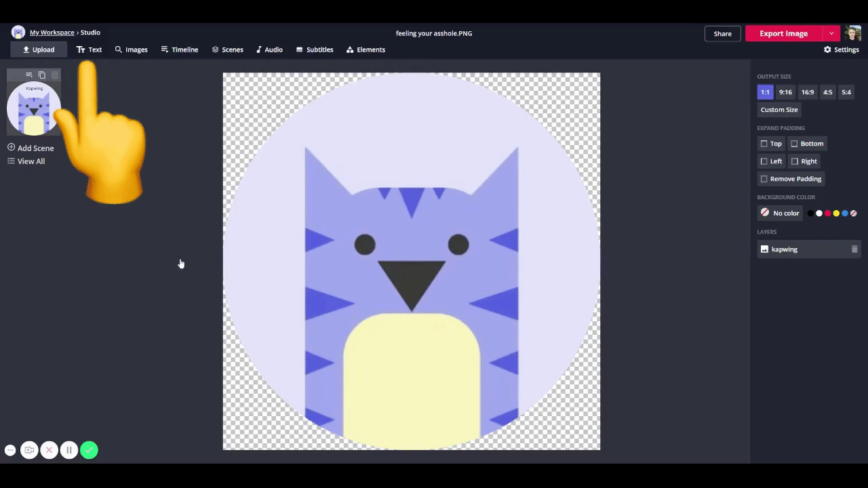The width and height of the screenshot is (868, 488).
Task: Click the camera icon in recorder controls
Action: pyautogui.click(x=29, y=450)
